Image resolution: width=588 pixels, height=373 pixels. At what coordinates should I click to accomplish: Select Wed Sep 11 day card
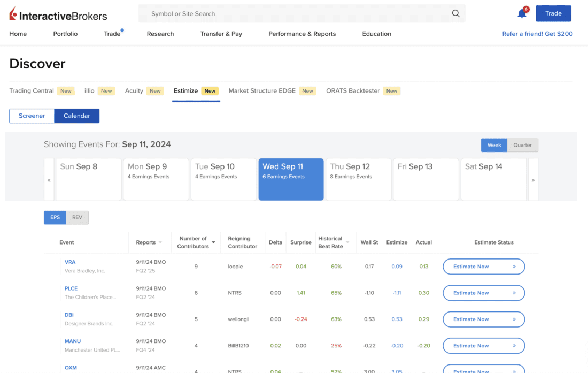click(x=291, y=179)
